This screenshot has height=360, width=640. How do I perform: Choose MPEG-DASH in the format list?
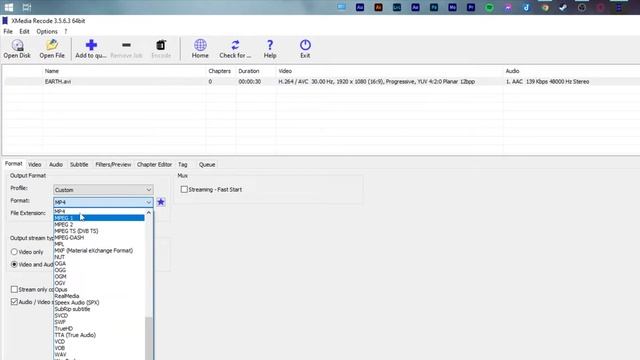[x=99, y=238]
